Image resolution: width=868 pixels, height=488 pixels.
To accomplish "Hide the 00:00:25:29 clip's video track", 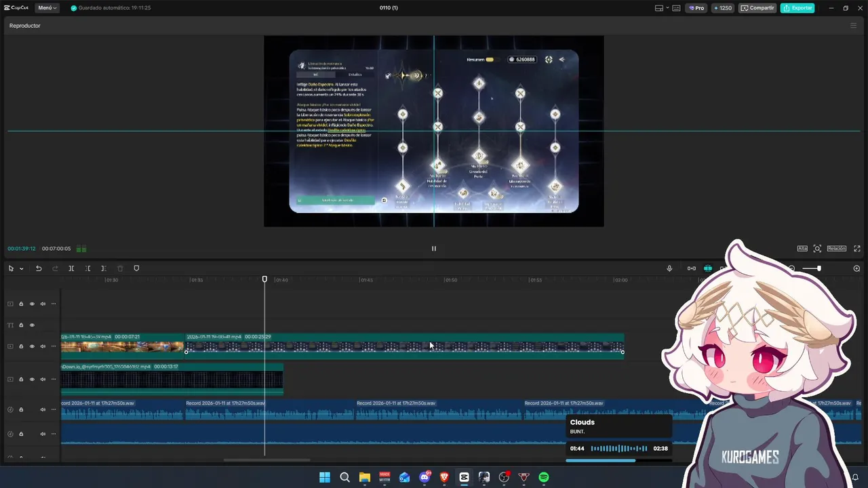I will tap(32, 346).
